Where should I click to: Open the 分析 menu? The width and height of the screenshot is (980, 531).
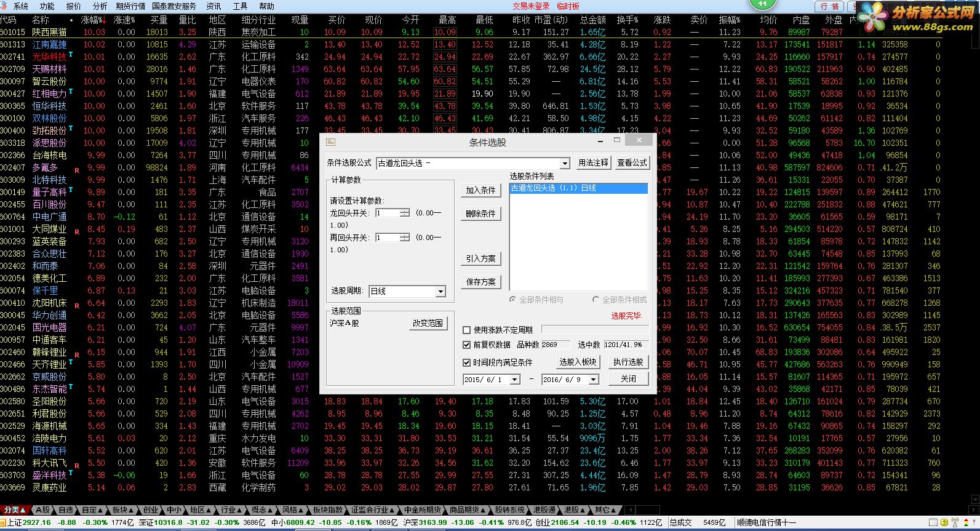click(x=100, y=6)
